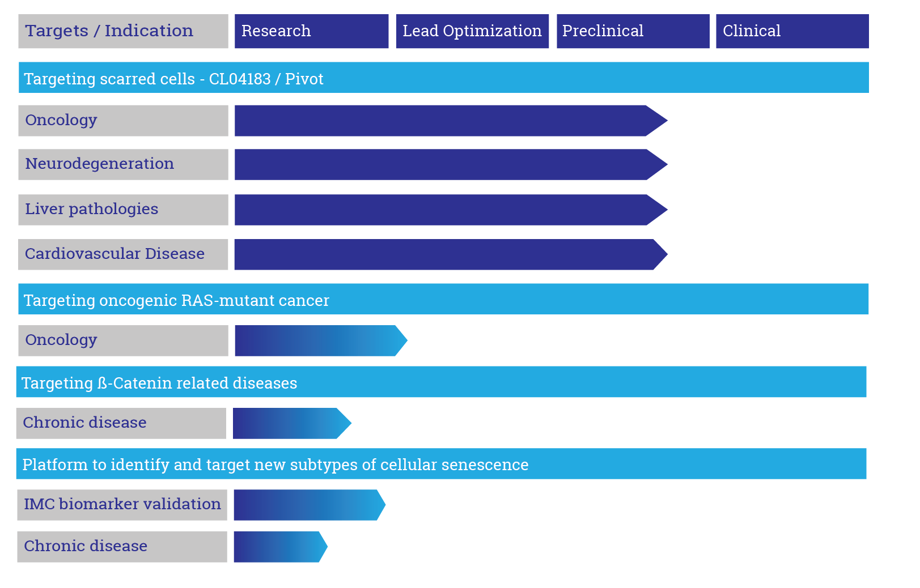Viewport: 920px width, 588px height.
Task: Click the Liver pathologies indication label
Action: click(x=123, y=210)
